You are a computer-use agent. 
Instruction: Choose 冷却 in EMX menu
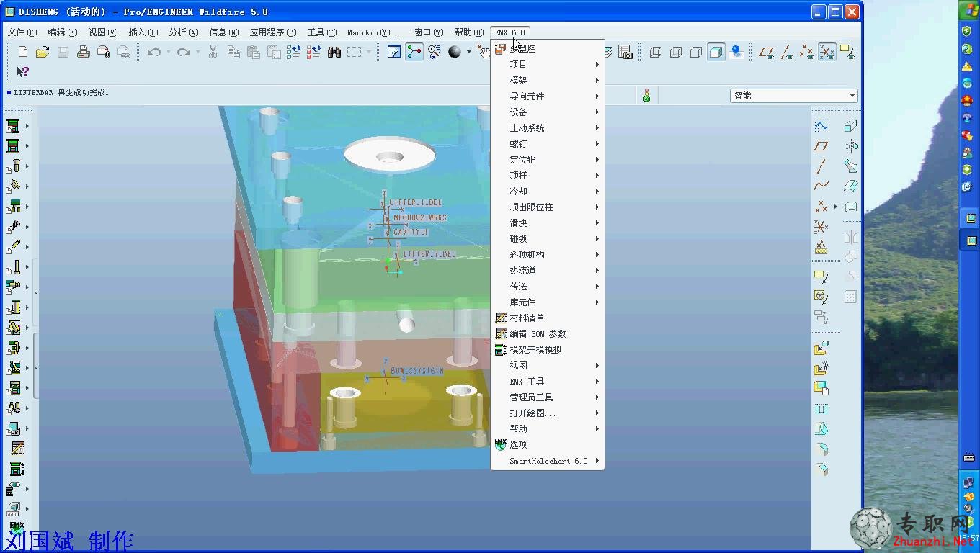548,191
